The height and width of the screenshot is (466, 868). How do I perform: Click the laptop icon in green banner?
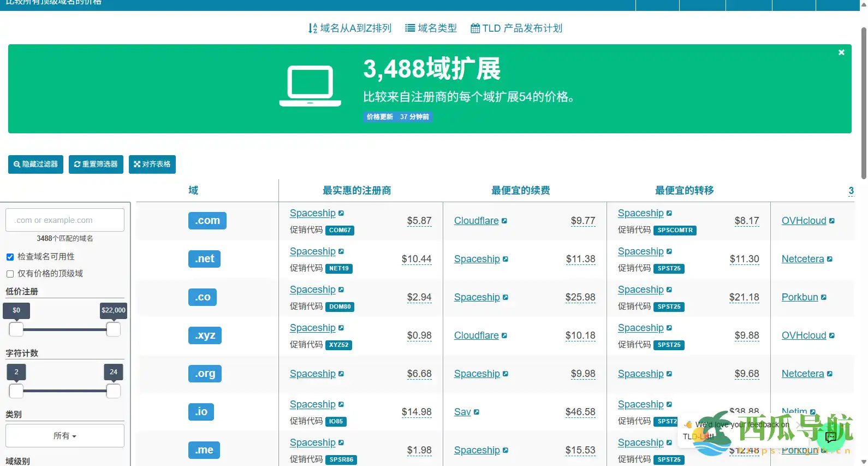310,86
